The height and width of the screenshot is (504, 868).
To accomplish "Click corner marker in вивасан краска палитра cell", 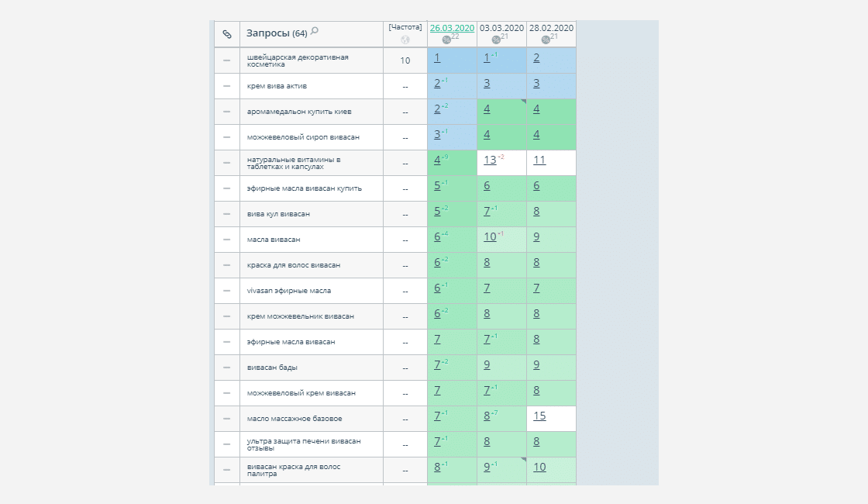I will [x=524, y=460].
